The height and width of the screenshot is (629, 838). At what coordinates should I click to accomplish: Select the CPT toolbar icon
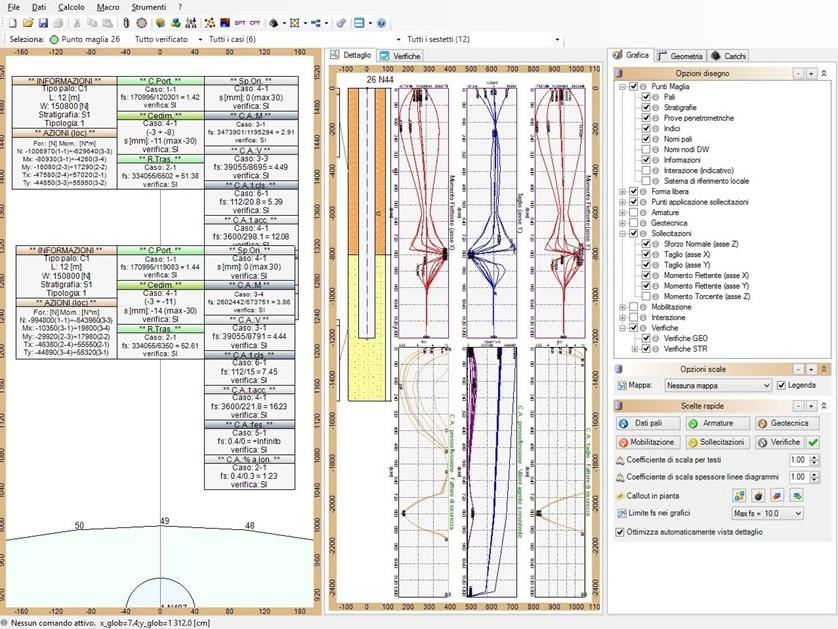pos(254,23)
